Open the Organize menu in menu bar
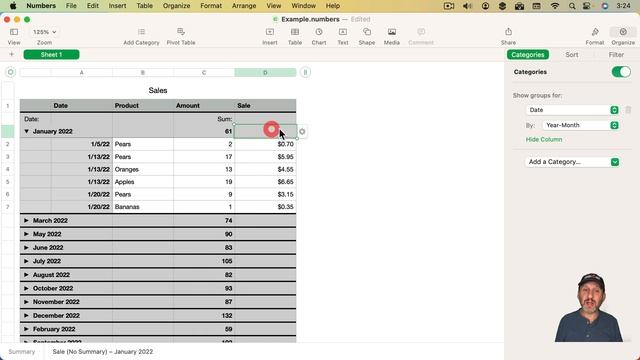 176,6
